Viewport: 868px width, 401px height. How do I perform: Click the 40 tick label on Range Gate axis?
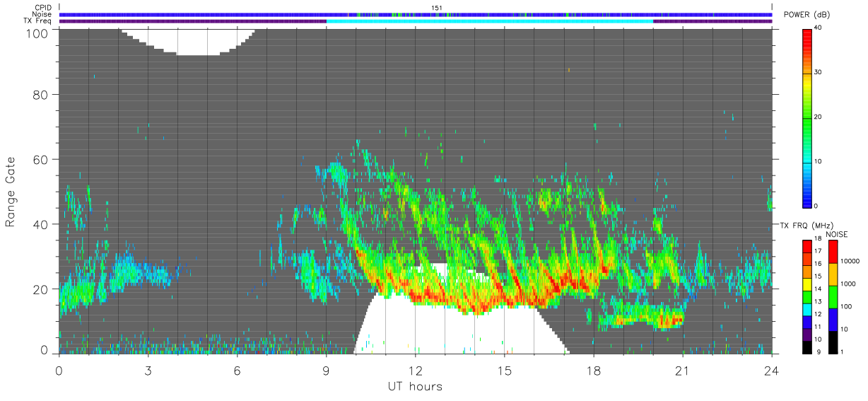(40, 224)
